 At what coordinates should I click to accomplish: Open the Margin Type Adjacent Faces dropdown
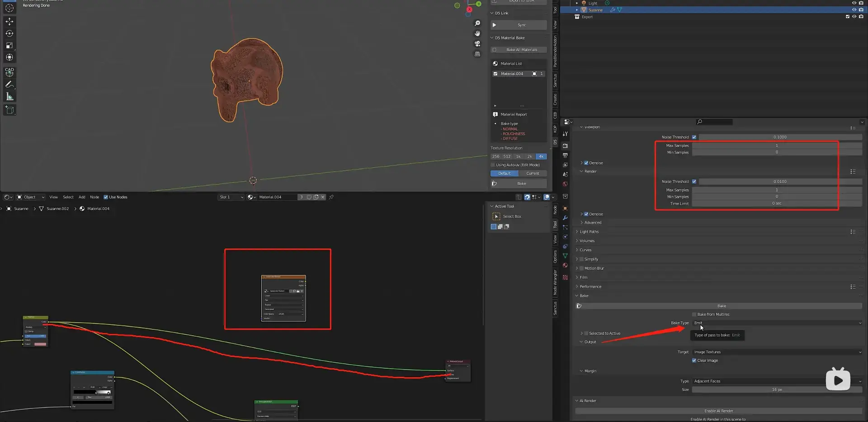(777, 381)
